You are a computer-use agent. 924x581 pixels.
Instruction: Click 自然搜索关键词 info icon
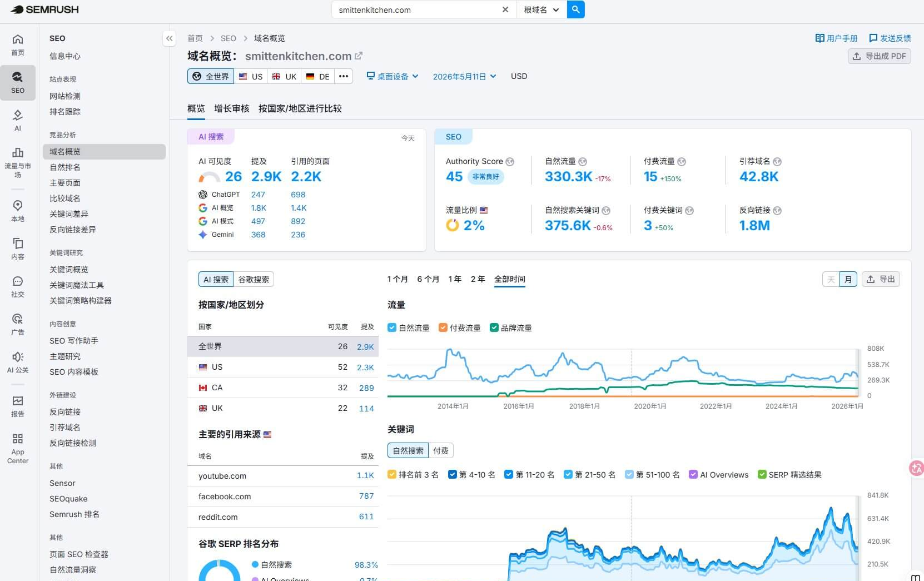[606, 211]
